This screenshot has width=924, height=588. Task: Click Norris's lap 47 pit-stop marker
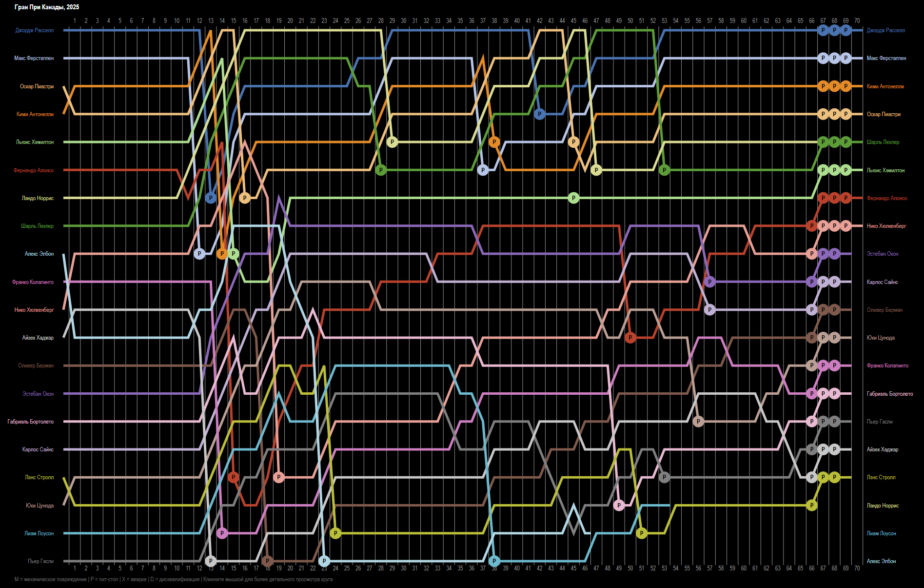[x=596, y=170]
